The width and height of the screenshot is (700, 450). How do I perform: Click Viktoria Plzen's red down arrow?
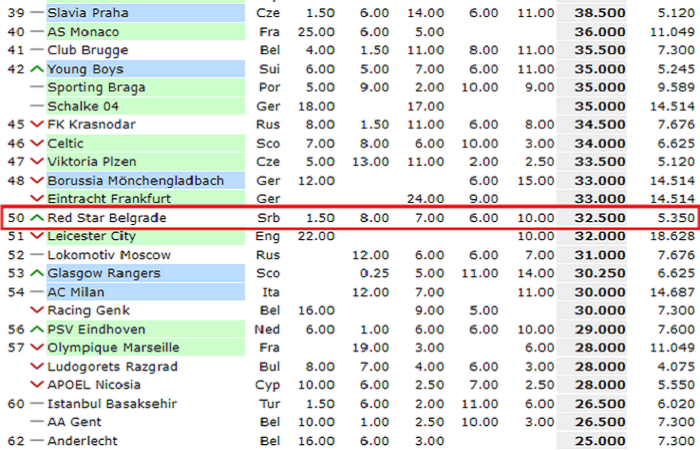click(x=37, y=162)
